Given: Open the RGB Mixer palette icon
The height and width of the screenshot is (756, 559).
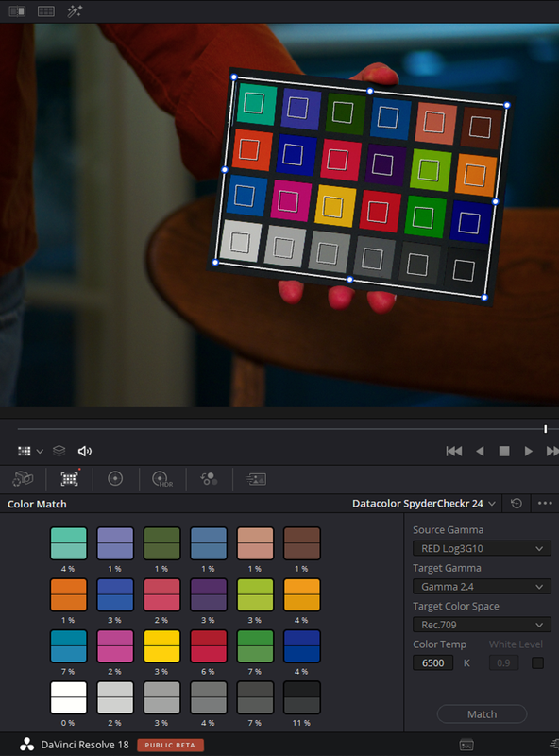Looking at the screenshot, I should (x=209, y=479).
